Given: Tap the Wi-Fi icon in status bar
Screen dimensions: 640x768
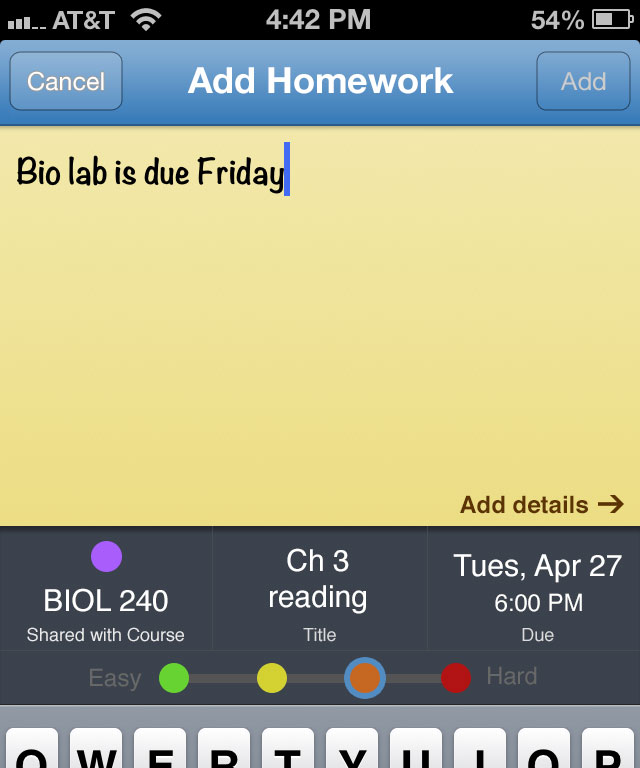Looking at the screenshot, I should coord(146,20).
